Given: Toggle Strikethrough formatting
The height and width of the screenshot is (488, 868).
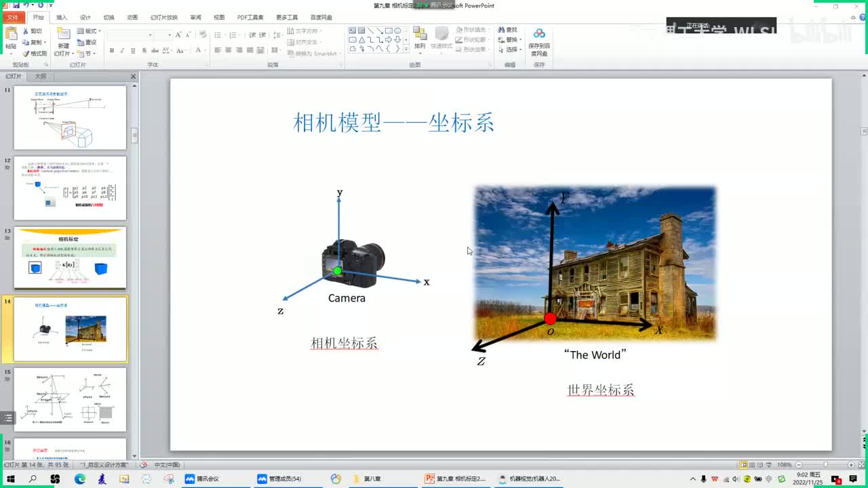Looking at the screenshot, I should click(154, 50).
